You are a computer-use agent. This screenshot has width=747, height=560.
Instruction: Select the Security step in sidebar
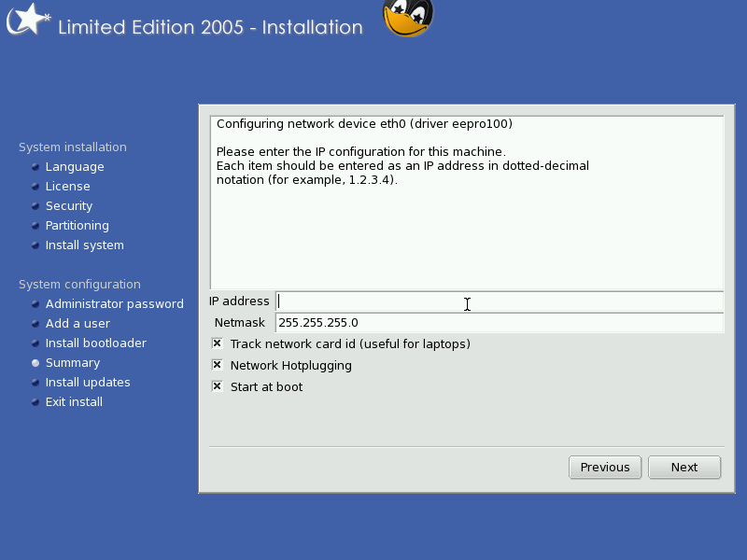[x=69, y=206]
